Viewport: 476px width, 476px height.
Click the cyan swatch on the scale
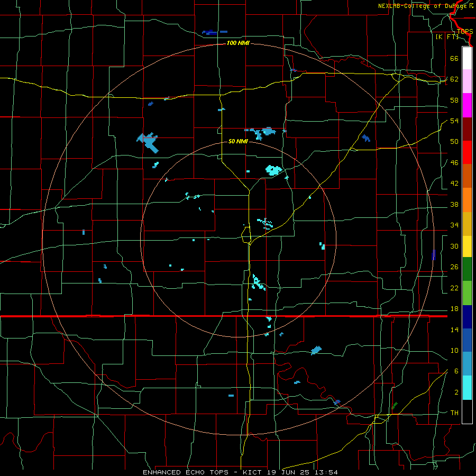point(467,388)
